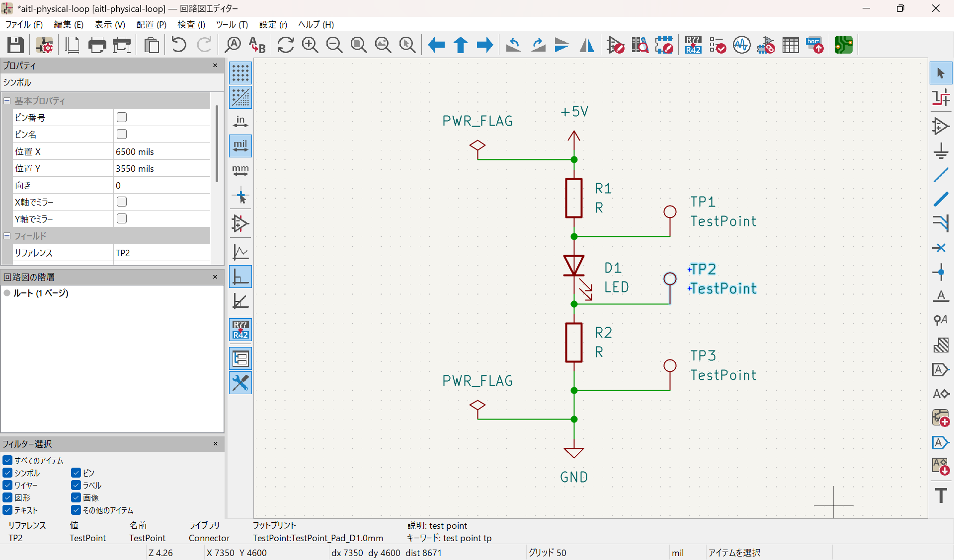
Task: Collapse the 基本プロパティ section
Action: click(7, 101)
